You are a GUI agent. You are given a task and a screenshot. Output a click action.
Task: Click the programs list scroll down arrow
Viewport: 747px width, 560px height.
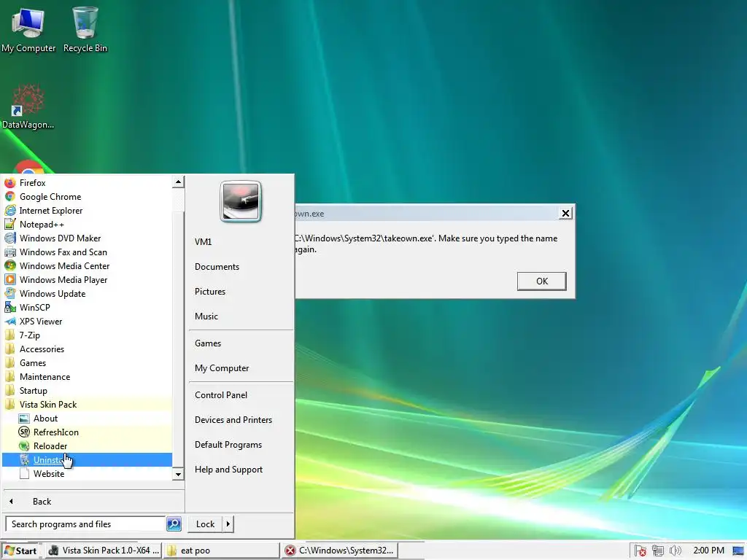[178, 474]
